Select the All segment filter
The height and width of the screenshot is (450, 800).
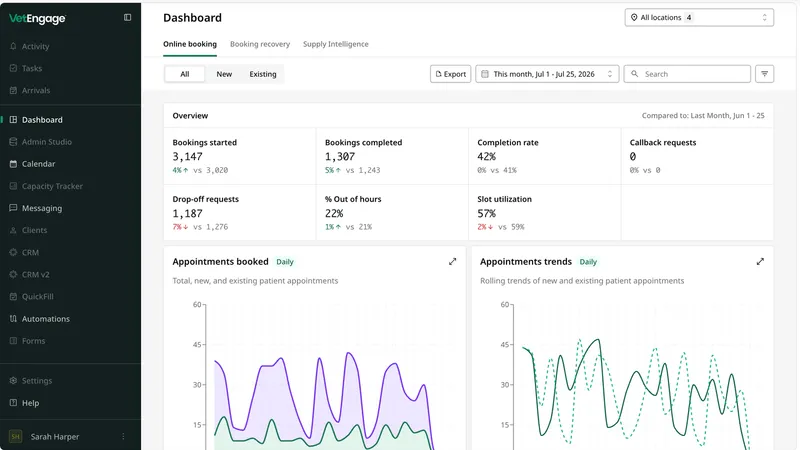[185, 74]
